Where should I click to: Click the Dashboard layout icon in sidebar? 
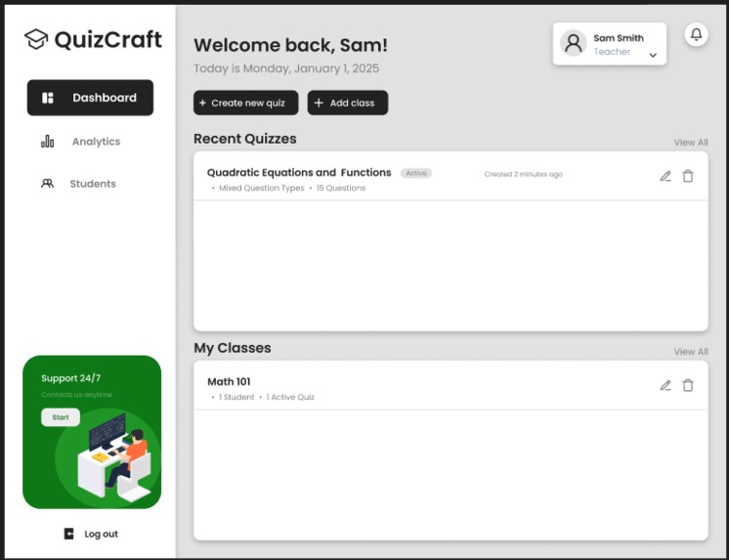click(x=48, y=98)
